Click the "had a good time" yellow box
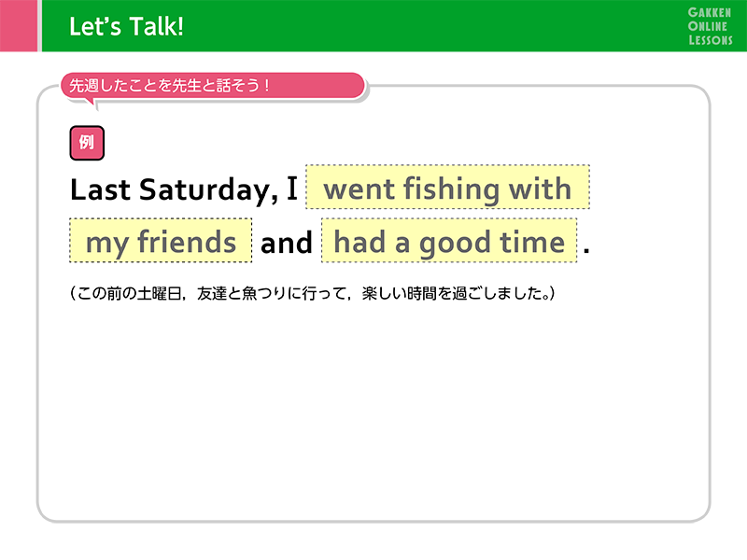This screenshot has height=560, width=747. tap(449, 242)
